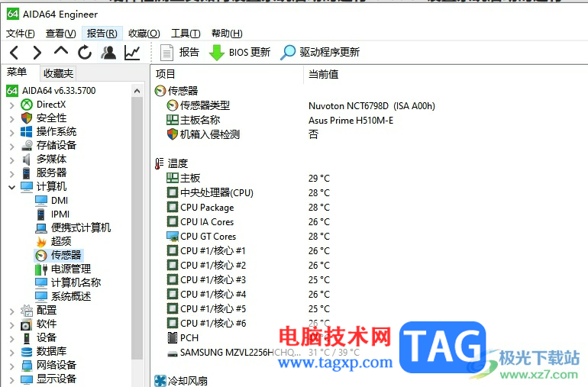Select the CPU #1/核心 #3 row
This screenshot has height=387, width=588.
pos(248,280)
